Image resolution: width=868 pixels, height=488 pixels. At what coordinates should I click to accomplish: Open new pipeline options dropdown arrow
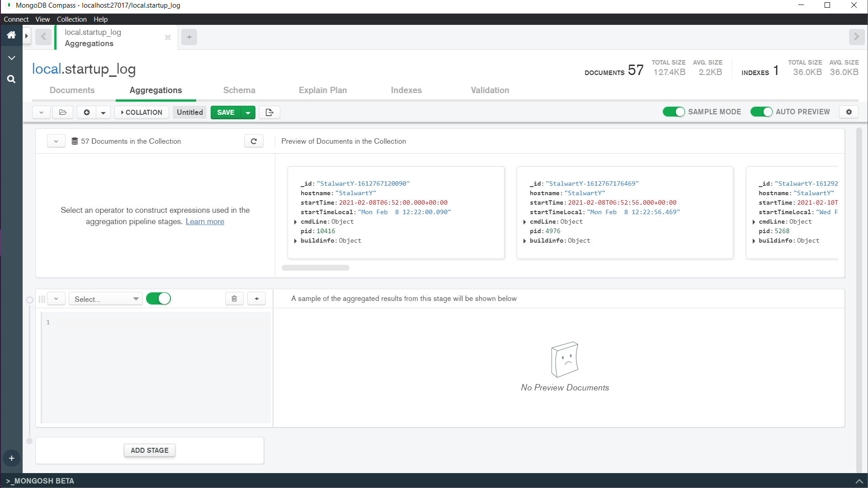[x=103, y=112]
